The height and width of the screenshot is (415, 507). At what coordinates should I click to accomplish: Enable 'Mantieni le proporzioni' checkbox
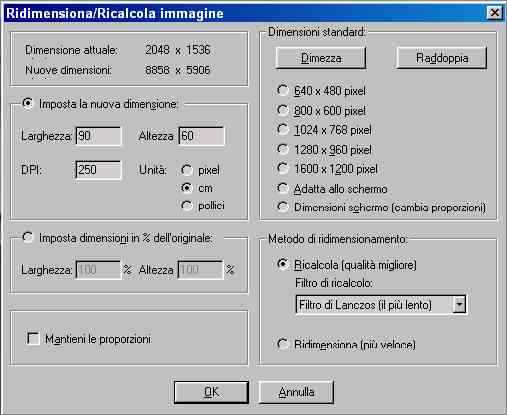click(x=33, y=339)
